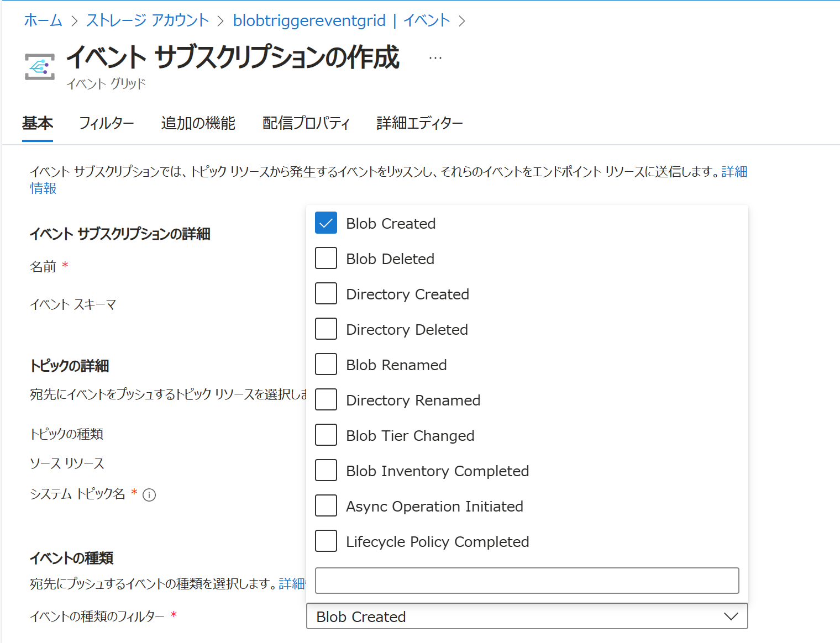Click the イベント サブスクリプションの詳細 heading
The height and width of the screenshot is (643, 840).
pos(120,234)
